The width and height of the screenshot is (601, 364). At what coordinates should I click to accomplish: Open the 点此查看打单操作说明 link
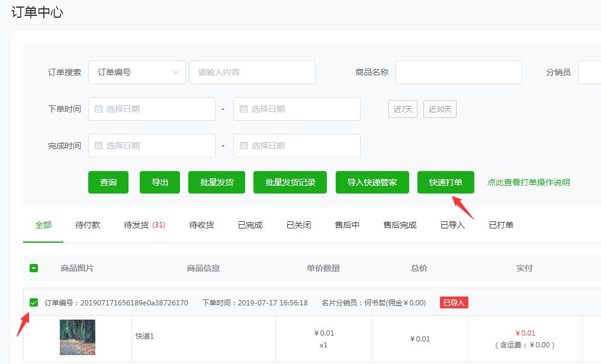[528, 182]
